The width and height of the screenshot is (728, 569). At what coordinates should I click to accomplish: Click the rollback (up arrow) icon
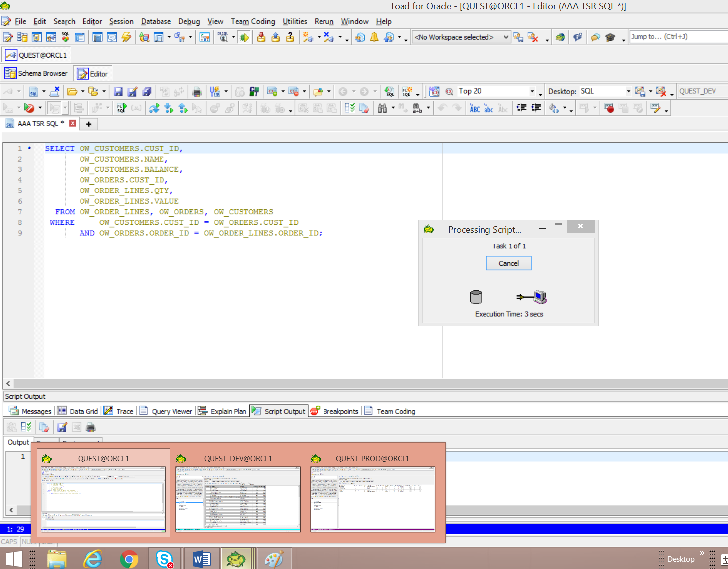tap(276, 37)
